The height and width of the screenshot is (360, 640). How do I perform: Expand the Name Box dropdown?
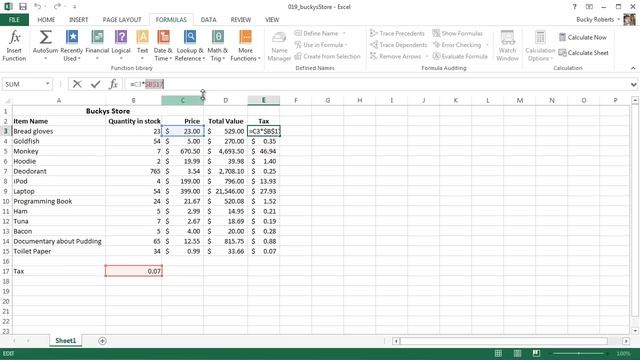[47, 84]
